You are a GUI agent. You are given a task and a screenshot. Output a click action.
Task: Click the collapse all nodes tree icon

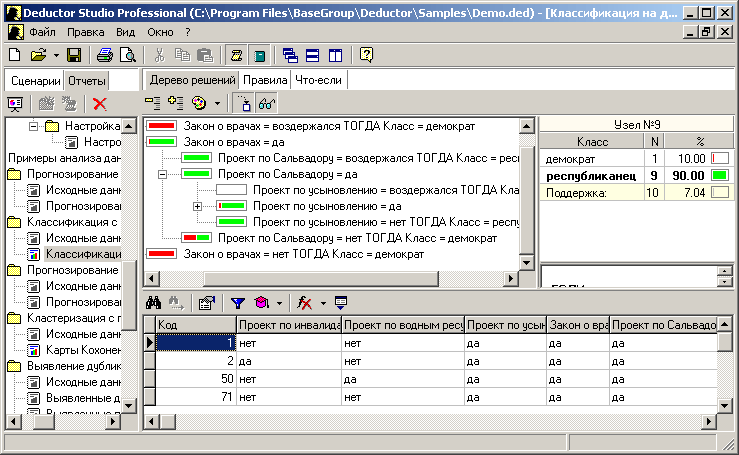click(153, 103)
